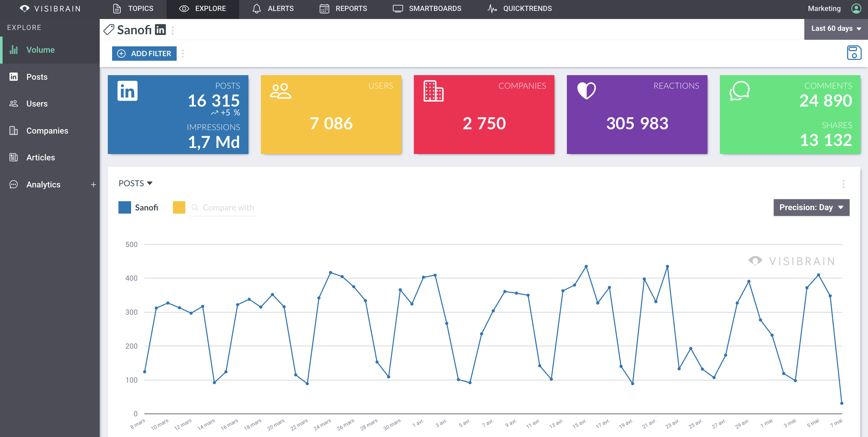Screen dimensions: 868x437
Task: Click the Explore eye icon
Action: [x=184, y=8]
